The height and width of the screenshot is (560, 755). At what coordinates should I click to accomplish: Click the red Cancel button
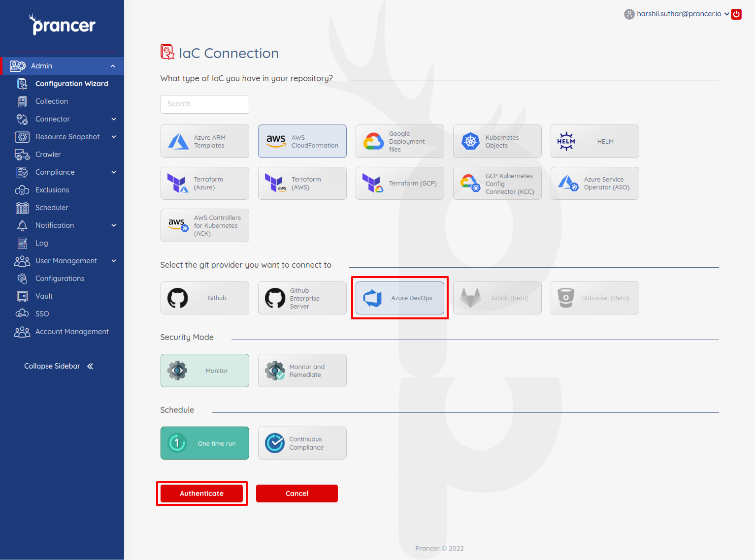pyautogui.click(x=297, y=494)
